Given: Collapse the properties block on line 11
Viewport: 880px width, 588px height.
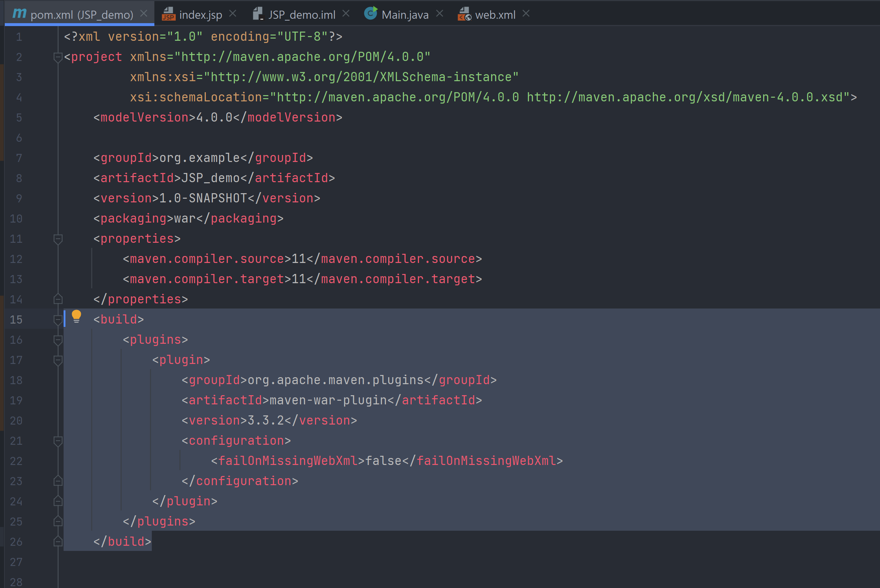Looking at the screenshot, I should tap(58, 239).
